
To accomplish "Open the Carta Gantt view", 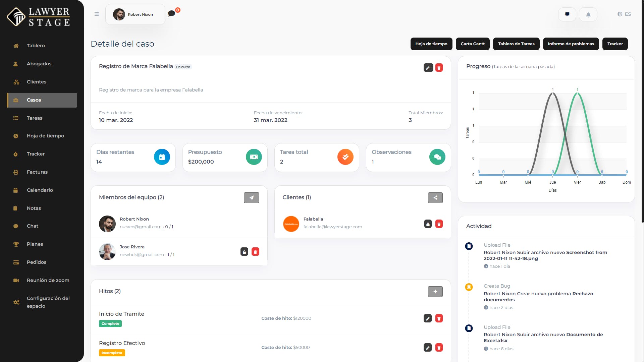I will (x=473, y=44).
